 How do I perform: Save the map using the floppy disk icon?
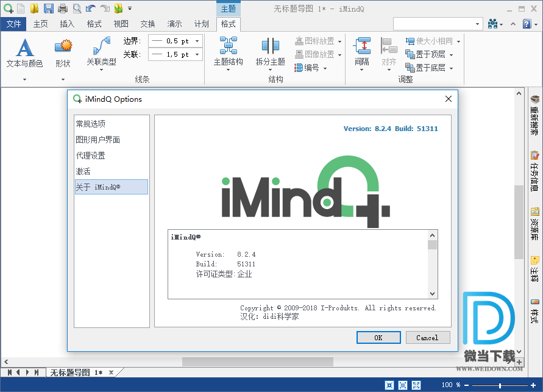tap(49, 8)
